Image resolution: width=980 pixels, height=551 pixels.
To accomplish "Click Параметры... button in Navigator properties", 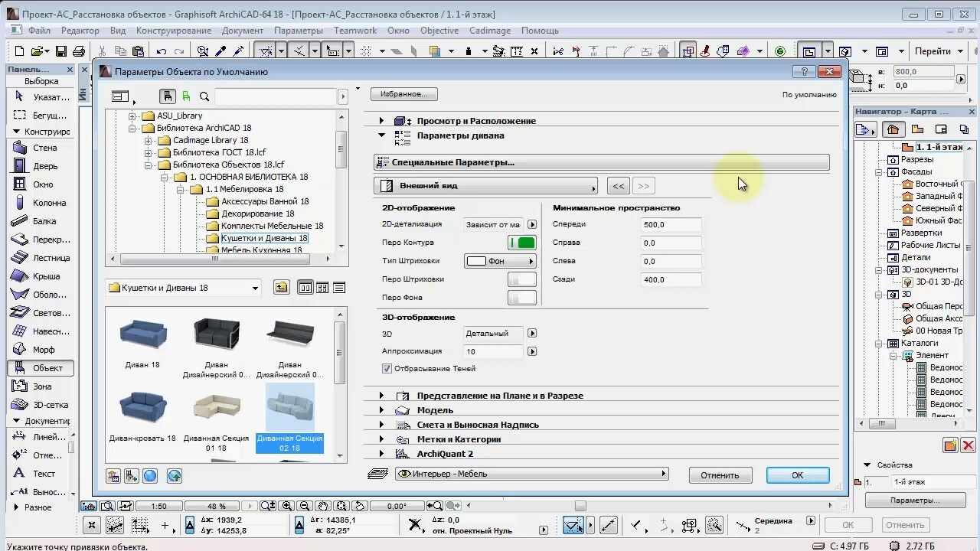I will click(914, 500).
